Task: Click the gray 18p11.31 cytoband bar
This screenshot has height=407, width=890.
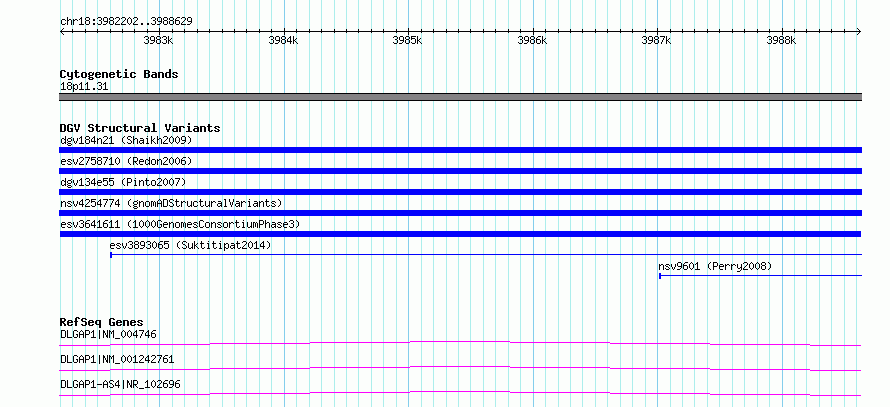Action: point(460,97)
